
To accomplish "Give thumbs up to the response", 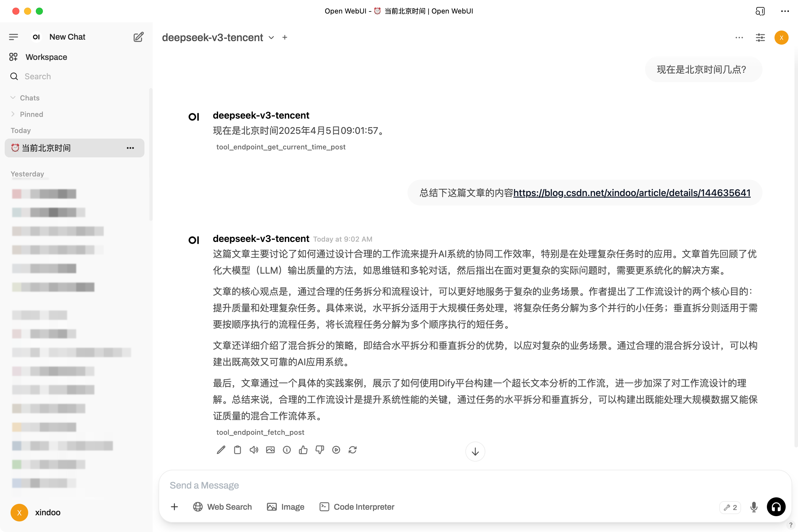I will [x=303, y=450].
